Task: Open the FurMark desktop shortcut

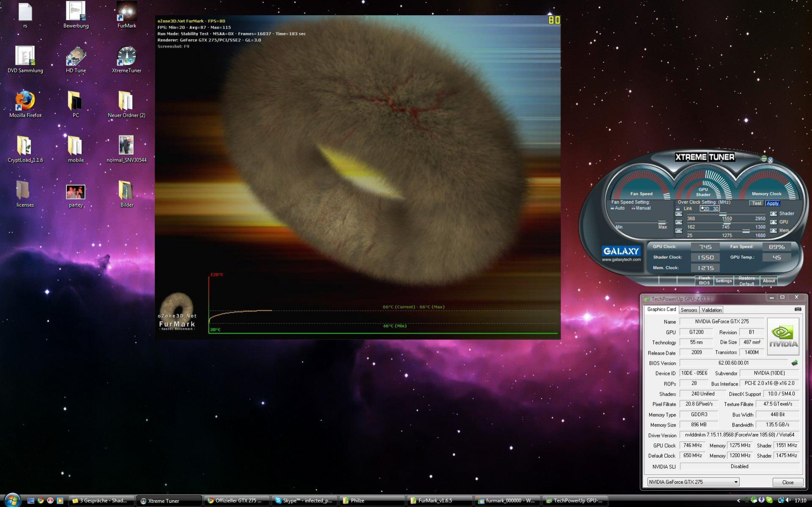Action: click(127, 14)
